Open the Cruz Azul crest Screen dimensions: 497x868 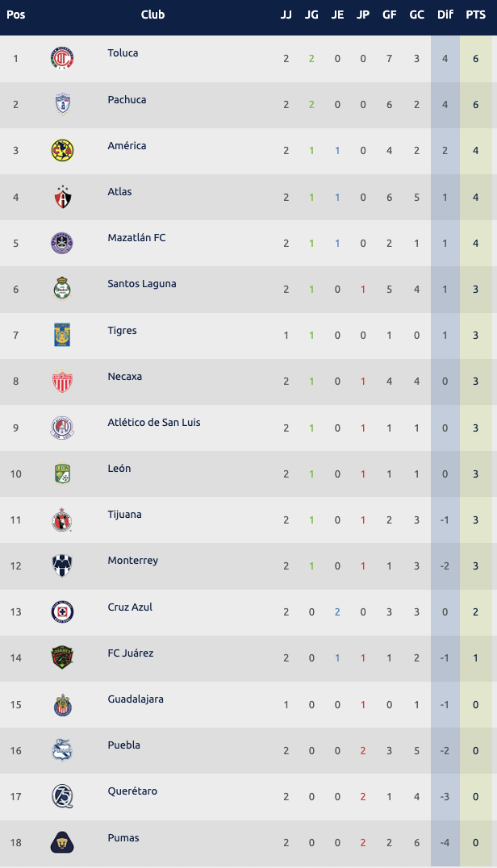pyautogui.click(x=62, y=611)
